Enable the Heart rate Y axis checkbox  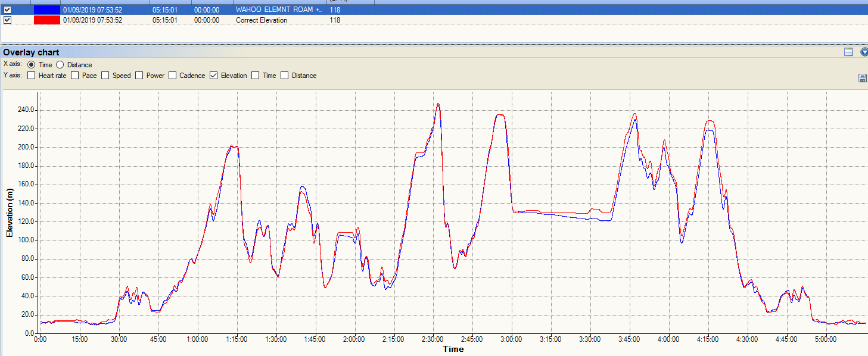point(31,76)
